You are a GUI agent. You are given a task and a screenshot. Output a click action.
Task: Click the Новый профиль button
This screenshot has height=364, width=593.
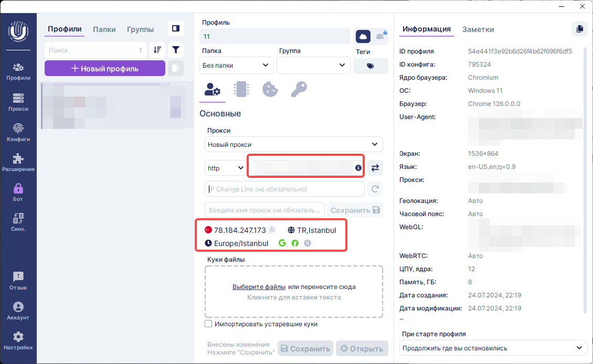[x=104, y=68]
